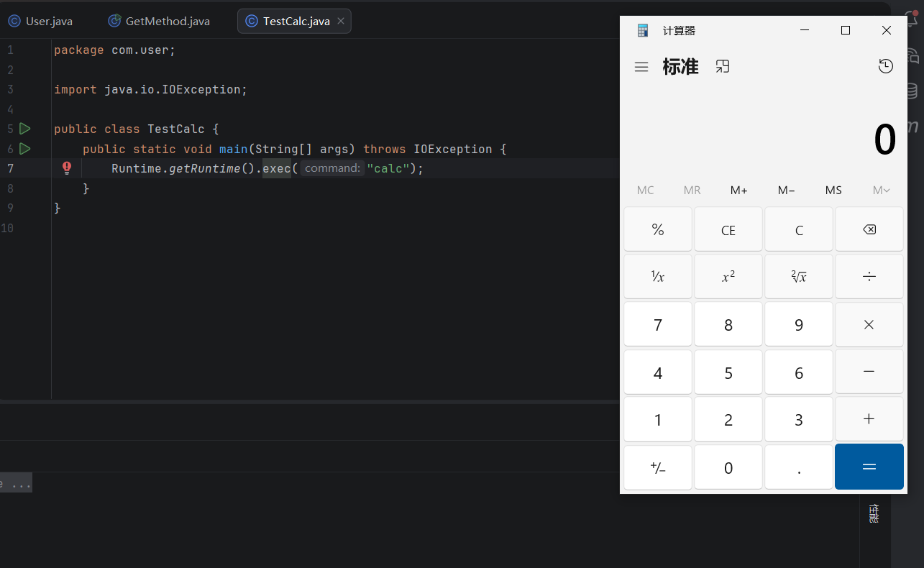Click line number 10 in the gutter

pos(7,228)
